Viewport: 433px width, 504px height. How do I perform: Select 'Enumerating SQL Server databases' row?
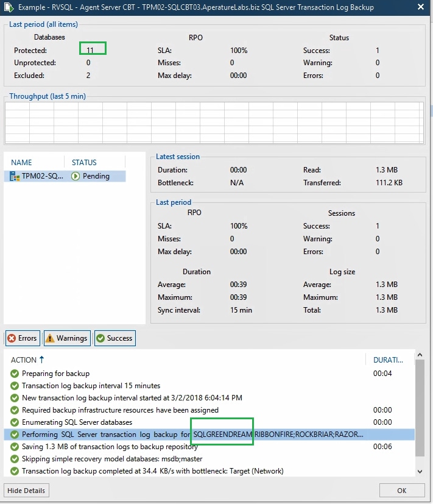coord(209,422)
